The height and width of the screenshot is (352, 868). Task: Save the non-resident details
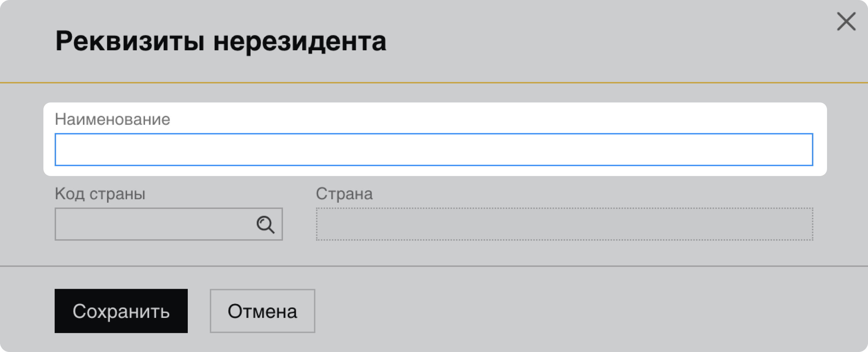click(x=121, y=311)
